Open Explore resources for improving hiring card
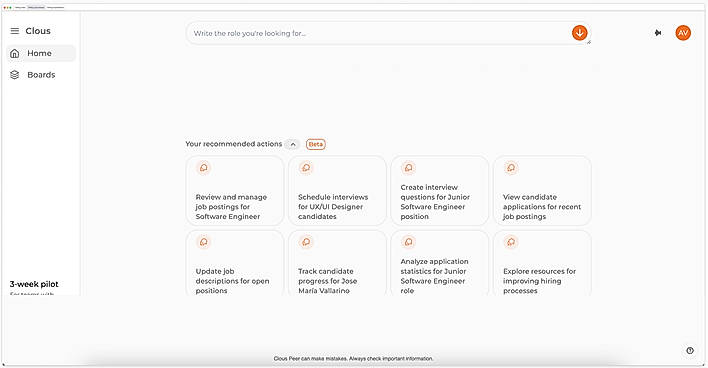Image resolution: width=708 pixels, height=368 pixels. pyautogui.click(x=542, y=263)
